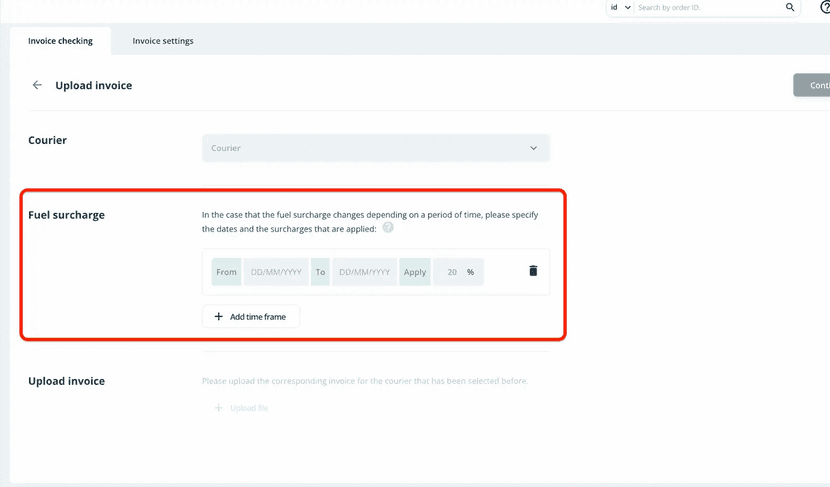830x487 pixels.
Task: Click the chevron arrow in the Courier field
Action: 533,148
